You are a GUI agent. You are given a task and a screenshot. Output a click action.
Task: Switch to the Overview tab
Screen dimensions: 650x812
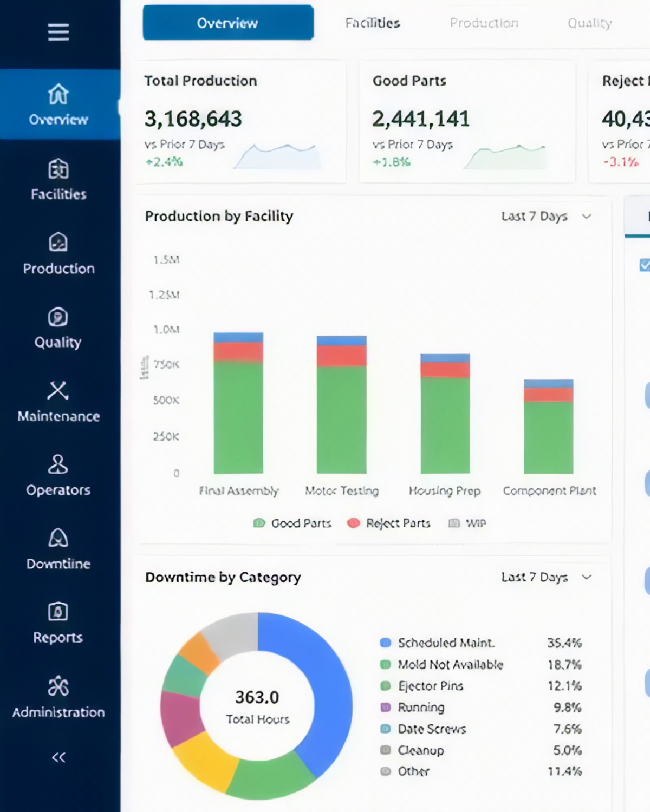point(228,22)
